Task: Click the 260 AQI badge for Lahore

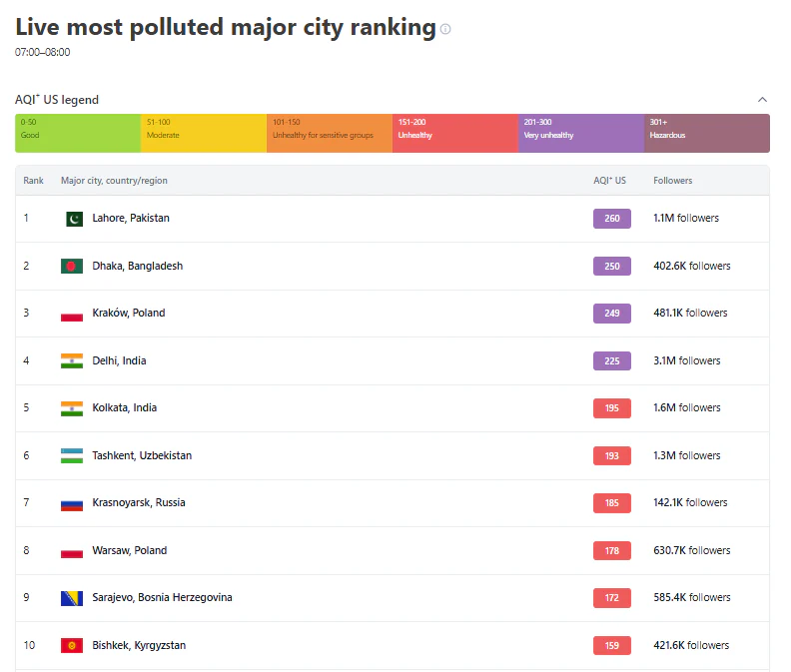Action: (612, 219)
